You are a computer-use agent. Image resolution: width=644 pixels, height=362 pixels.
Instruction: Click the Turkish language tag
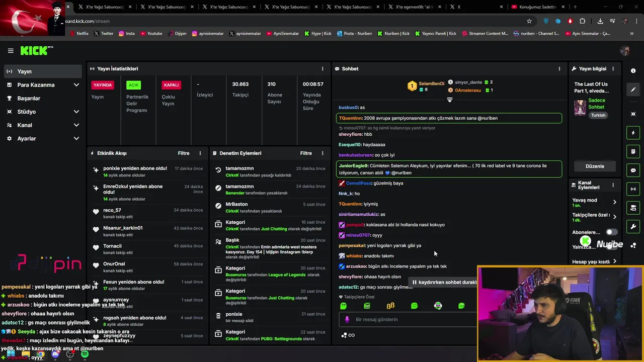(x=598, y=115)
